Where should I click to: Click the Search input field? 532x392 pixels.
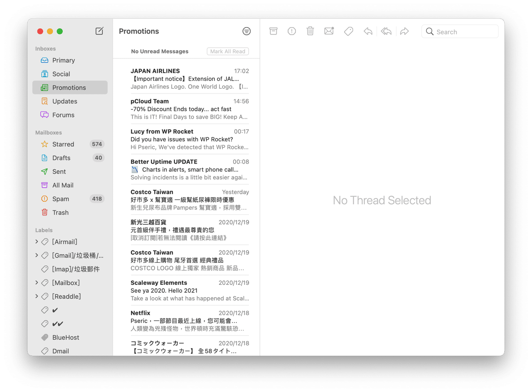coord(460,32)
